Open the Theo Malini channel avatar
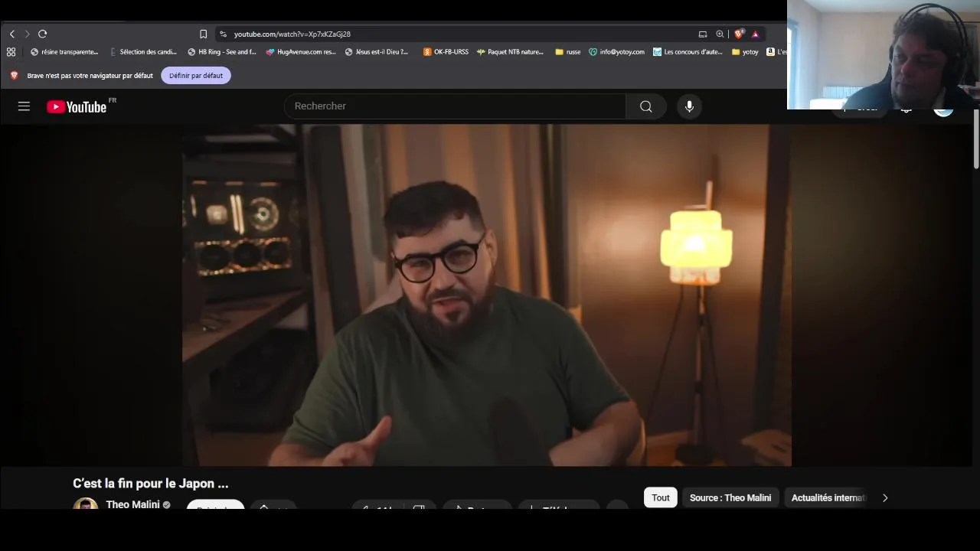This screenshot has height=551, width=980. [x=85, y=504]
